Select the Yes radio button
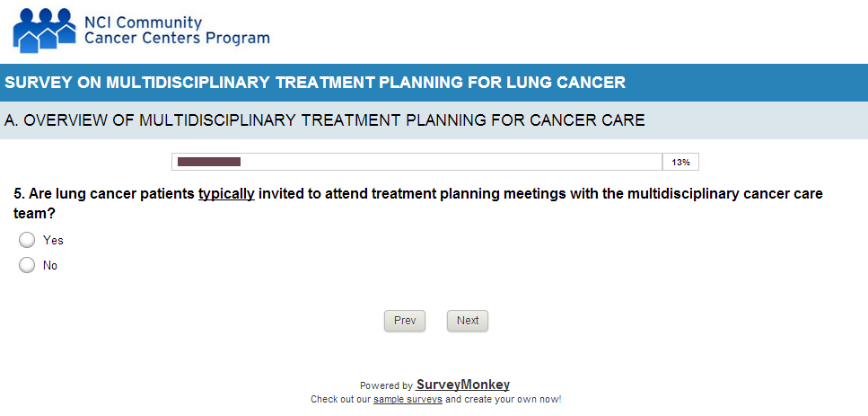 point(27,240)
